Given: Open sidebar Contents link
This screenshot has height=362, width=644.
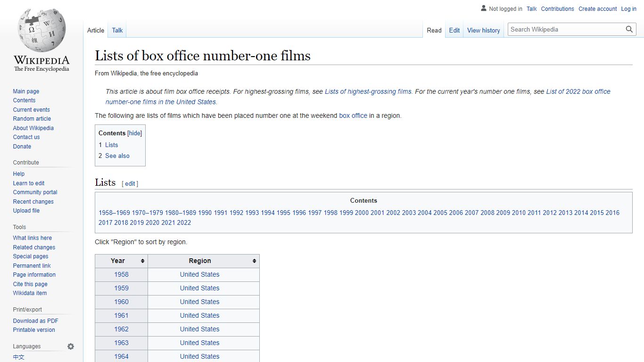Looking at the screenshot, I should (x=24, y=100).
